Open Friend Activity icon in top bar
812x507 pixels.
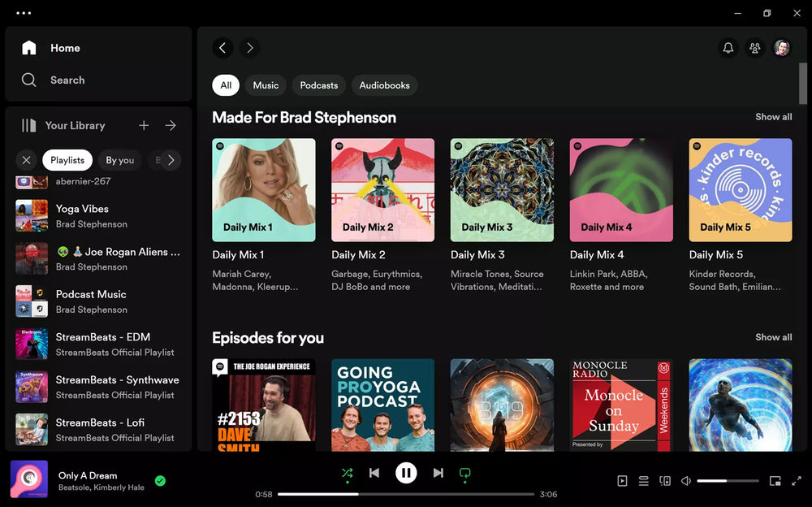tap(755, 48)
